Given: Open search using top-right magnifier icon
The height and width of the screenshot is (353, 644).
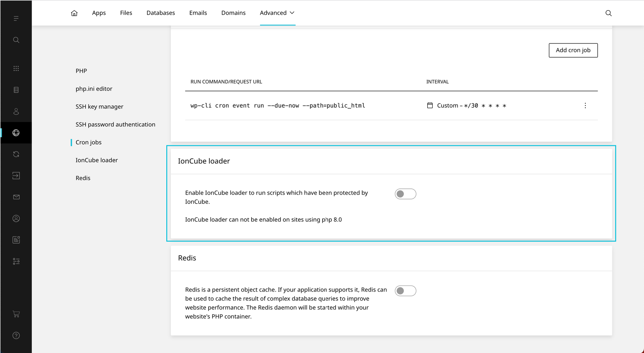Looking at the screenshot, I should 608,13.
